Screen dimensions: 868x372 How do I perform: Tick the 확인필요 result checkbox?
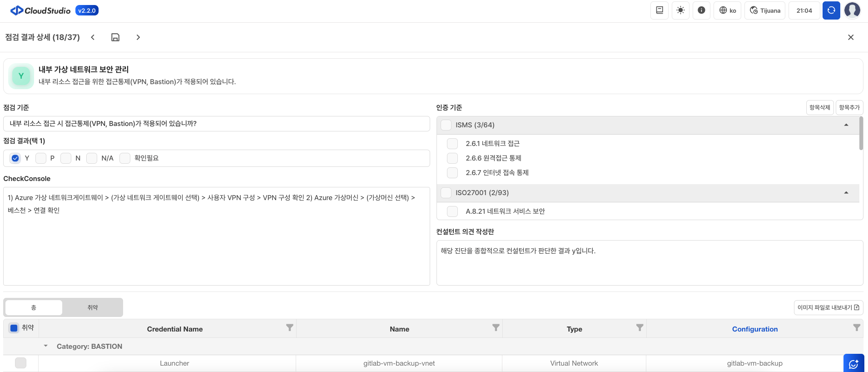pos(125,158)
